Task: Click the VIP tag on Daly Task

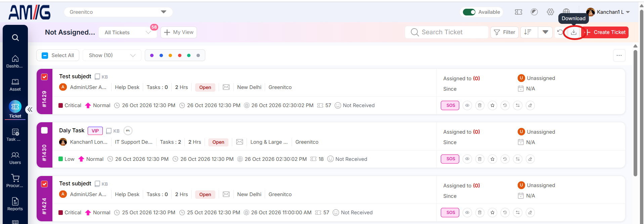Action: click(95, 131)
